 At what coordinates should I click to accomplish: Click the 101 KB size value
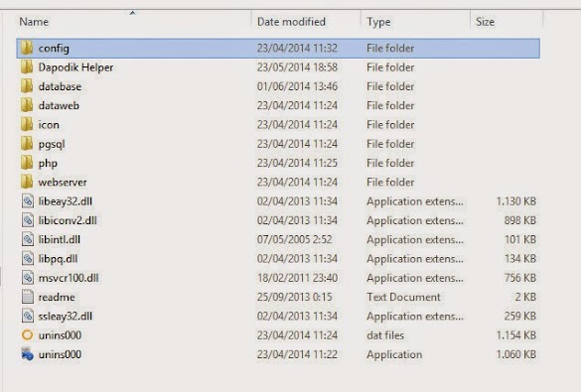(520, 239)
